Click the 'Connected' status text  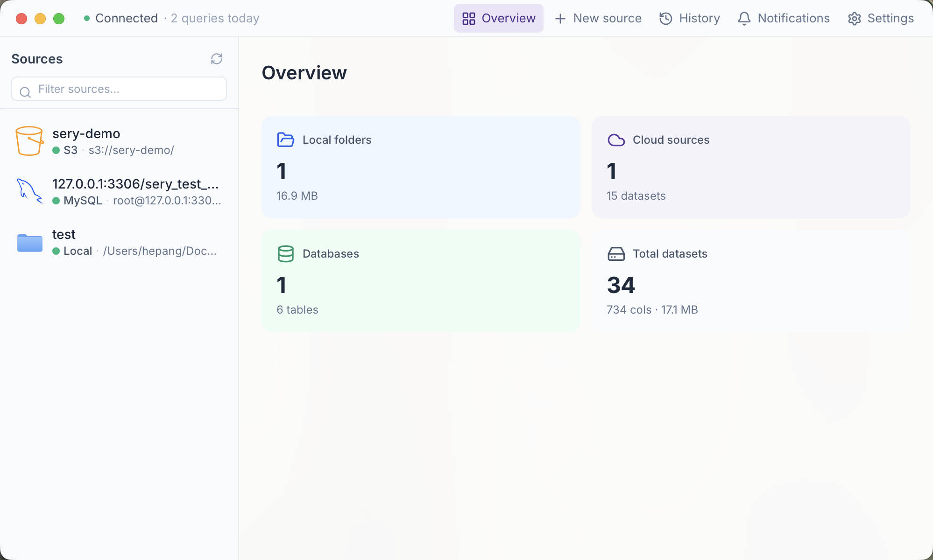click(x=127, y=18)
